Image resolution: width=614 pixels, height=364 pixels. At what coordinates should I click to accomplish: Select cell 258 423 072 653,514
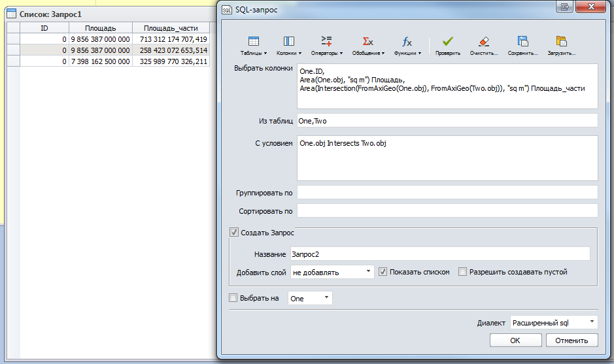pos(171,50)
